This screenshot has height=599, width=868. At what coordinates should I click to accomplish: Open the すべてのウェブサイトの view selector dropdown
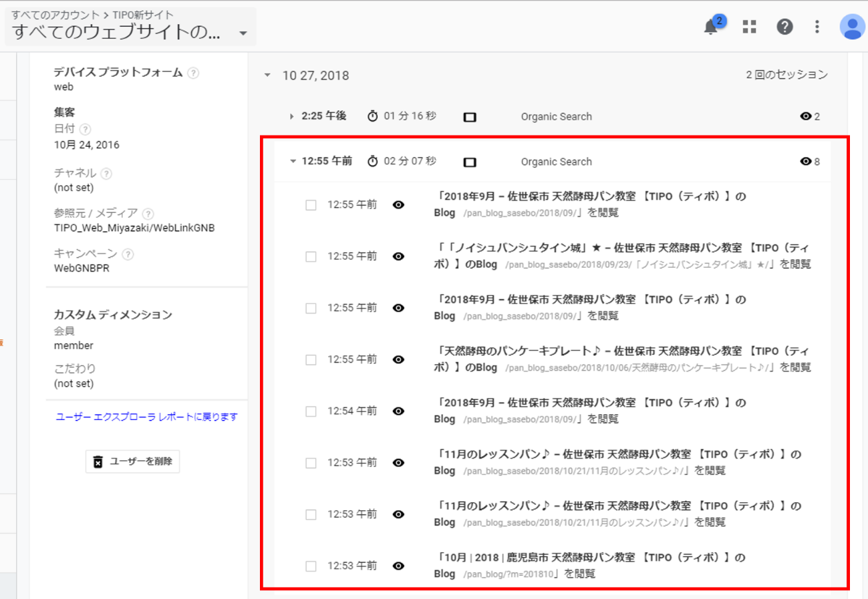pyautogui.click(x=243, y=33)
